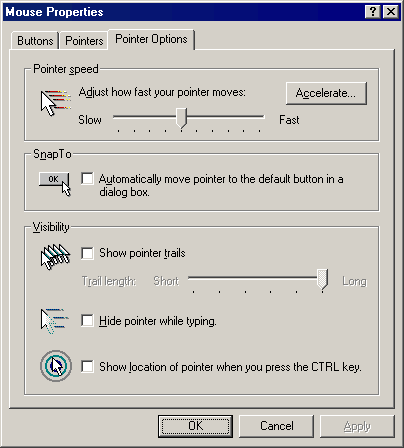Enable automatically move pointer to default button
Image resolution: width=404 pixels, height=448 pixels.
pyautogui.click(x=87, y=178)
